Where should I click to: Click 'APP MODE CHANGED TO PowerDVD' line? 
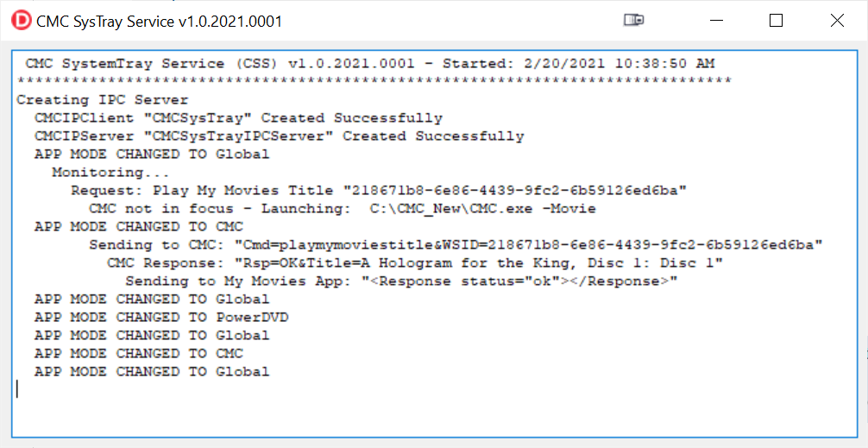click(x=161, y=318)
